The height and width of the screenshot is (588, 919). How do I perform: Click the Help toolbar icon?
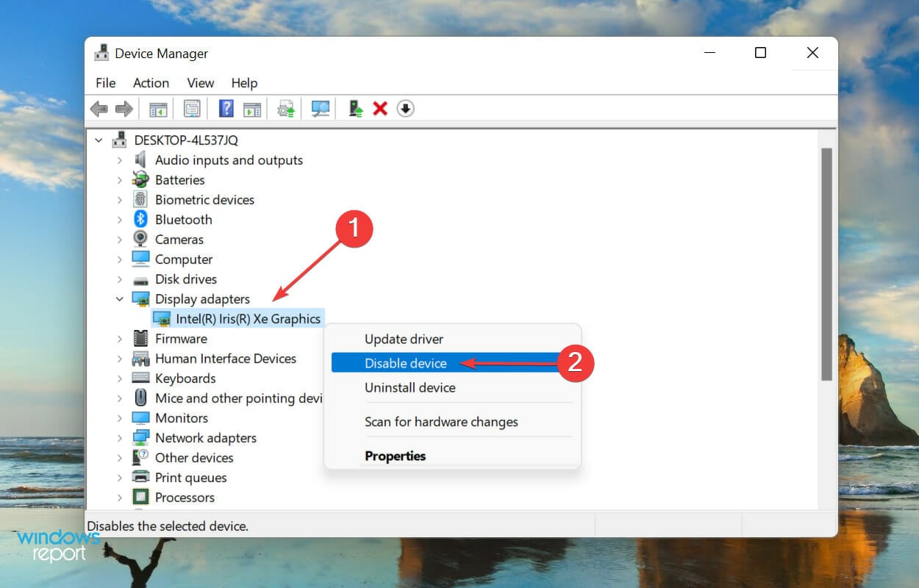coord(226,108)
